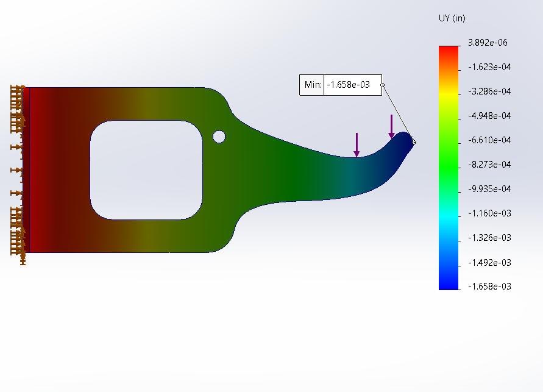Select the small circular hole in the part
The image size is (543, 392).
click(x=219, y=137)
